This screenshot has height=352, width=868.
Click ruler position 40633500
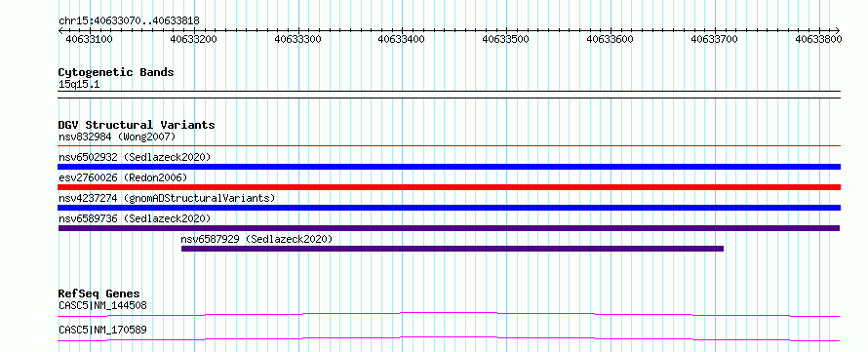point(505,39)
